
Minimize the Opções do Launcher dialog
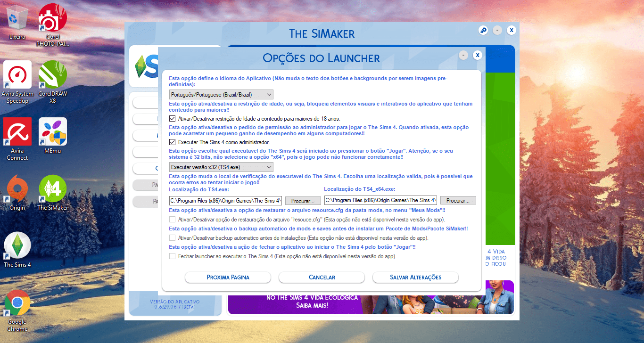pos(463,55)
